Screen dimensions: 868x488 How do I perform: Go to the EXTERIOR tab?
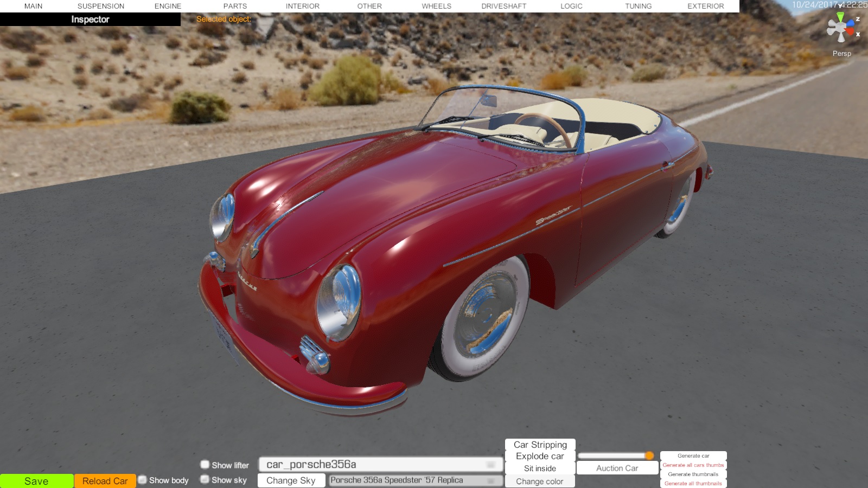click(x=705, y=6)
